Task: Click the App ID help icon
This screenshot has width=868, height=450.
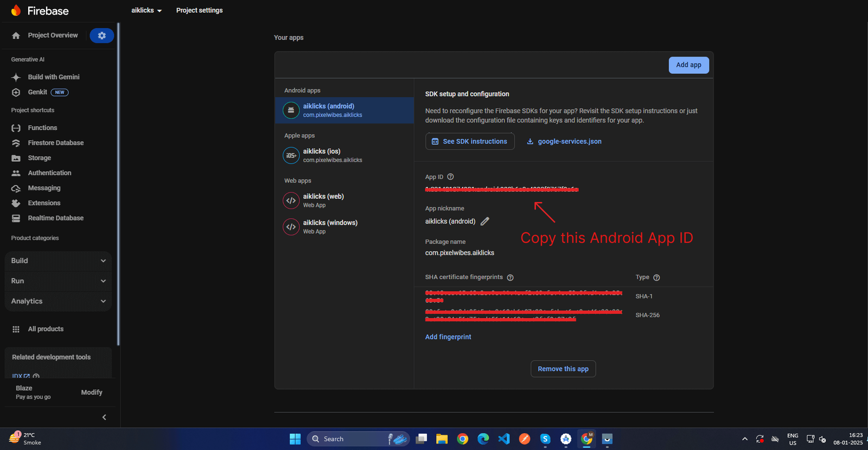Action: coord(450,177)
